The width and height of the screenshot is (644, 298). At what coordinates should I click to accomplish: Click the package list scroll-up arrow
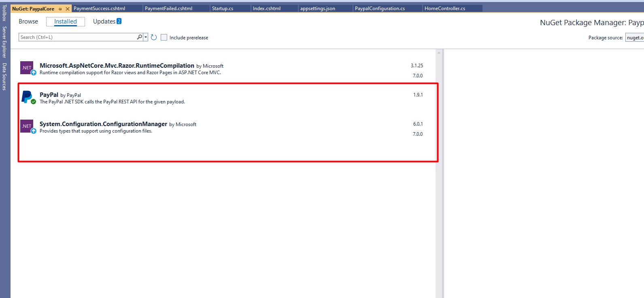[439, 52]
